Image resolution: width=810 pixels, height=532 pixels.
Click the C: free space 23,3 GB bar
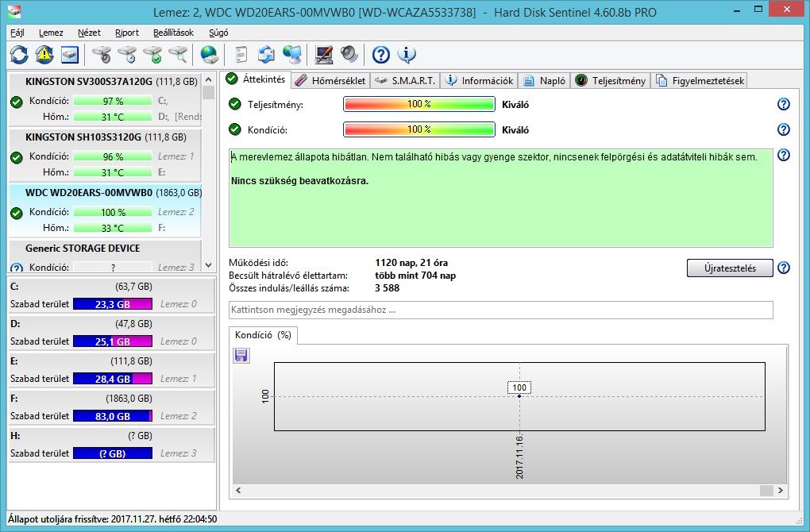point(113,304)
